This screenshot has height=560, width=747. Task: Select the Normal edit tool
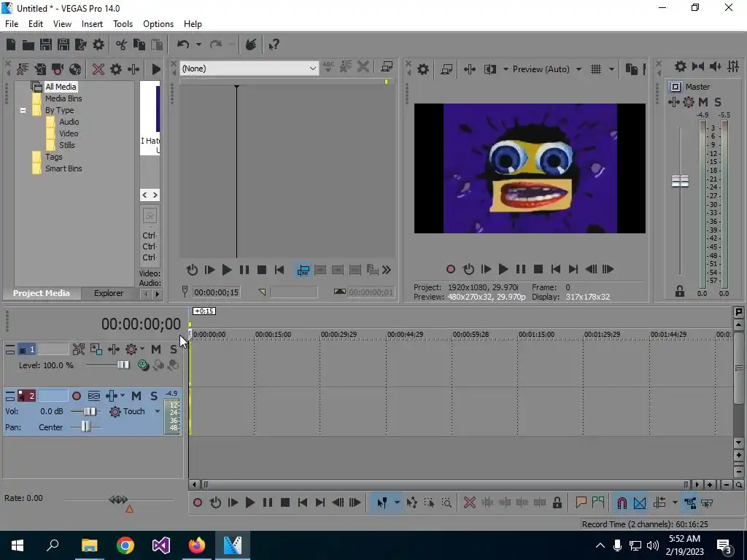click(382, 503)
